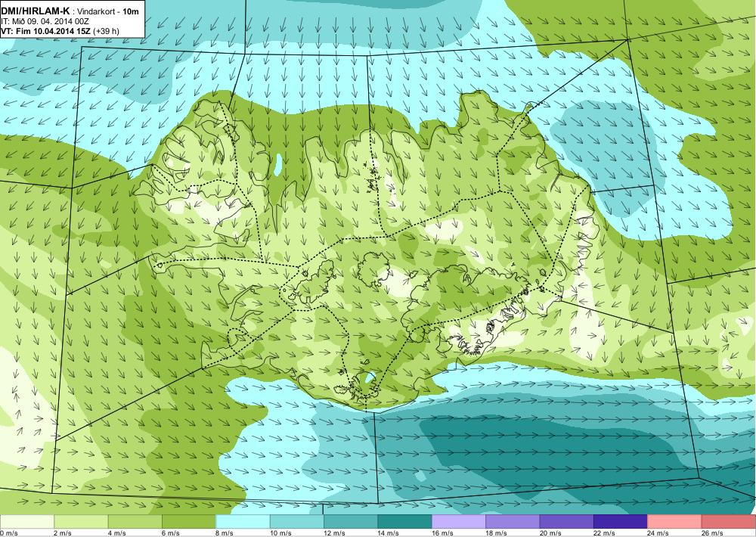This screenshot has height=537, width=756.
Task: Click the light lavender 16–18 m/s legend swatch
Action: pyautogui.click(x=459, y=521)
